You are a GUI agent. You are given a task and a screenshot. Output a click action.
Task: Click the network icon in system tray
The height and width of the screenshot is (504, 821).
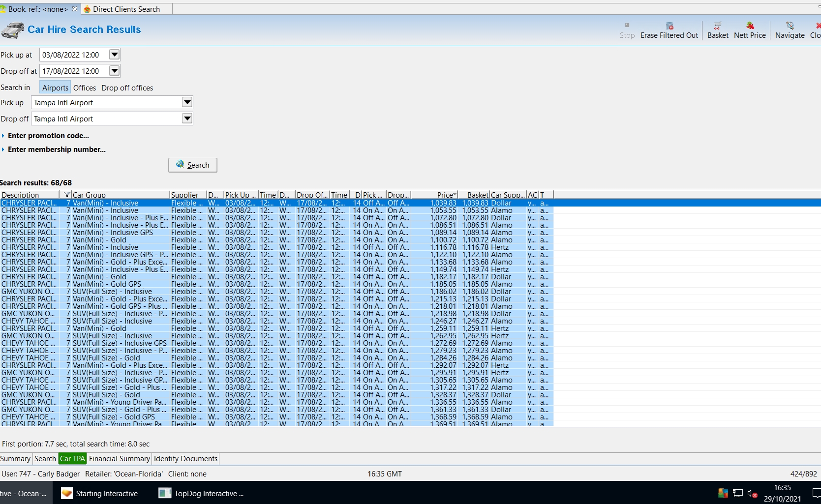tap(738, 493)
